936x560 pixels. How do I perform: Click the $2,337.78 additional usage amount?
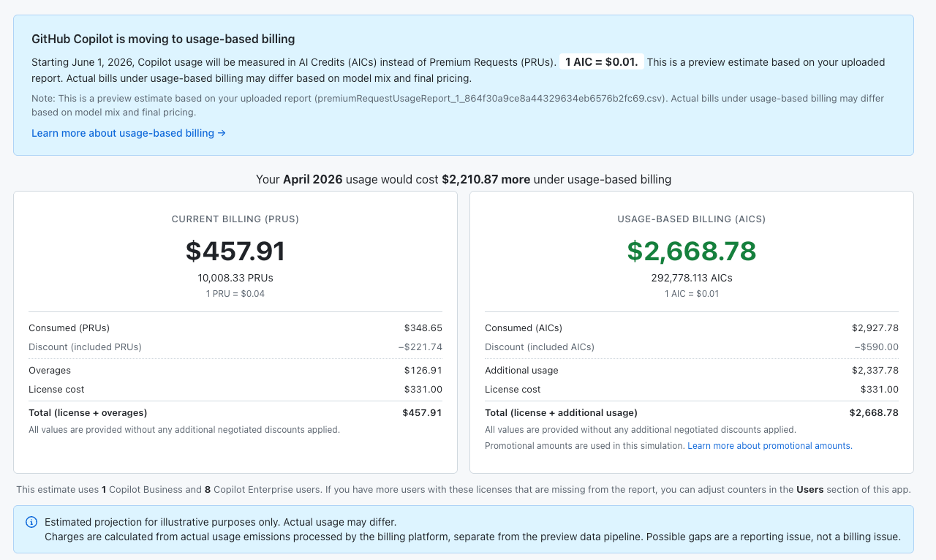(875, 371)
